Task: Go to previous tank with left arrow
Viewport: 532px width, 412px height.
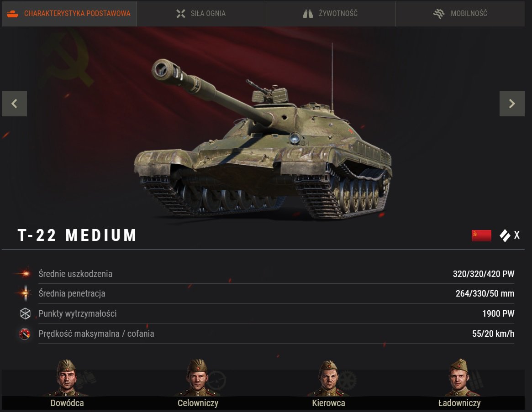Action: (14, 104)
